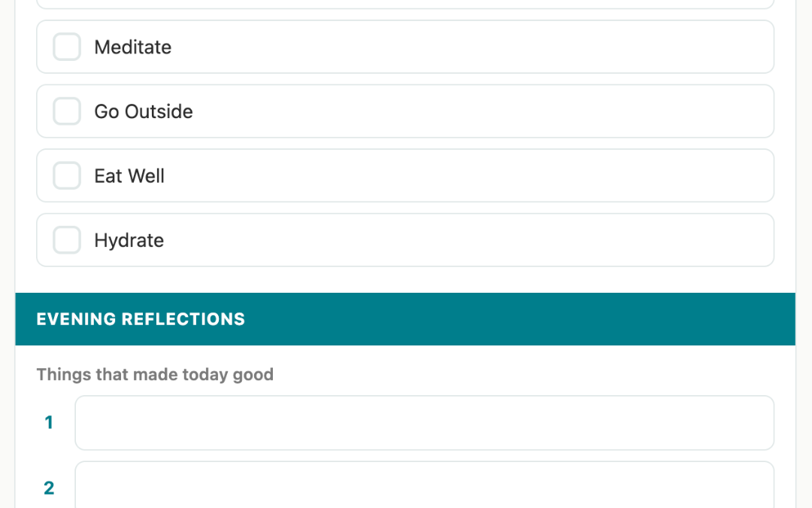
Task: Select the Go Outside label text
Action: 143,112
